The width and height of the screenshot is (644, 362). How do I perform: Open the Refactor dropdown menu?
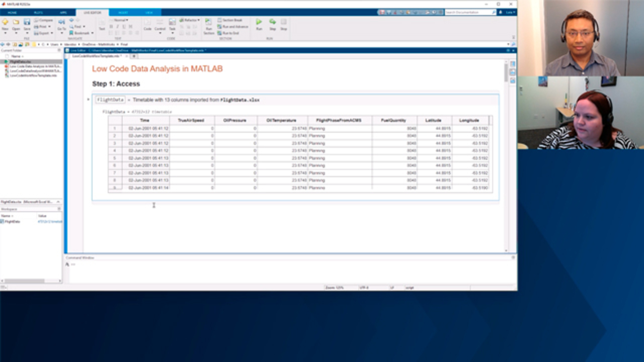[x=191, y=20]
